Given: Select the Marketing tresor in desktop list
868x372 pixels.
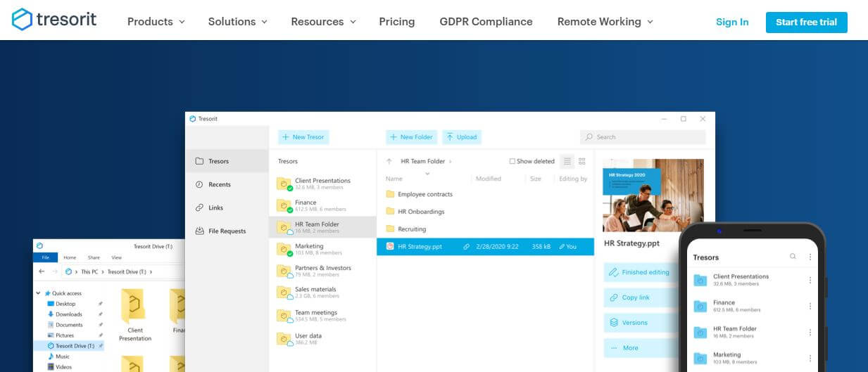Looking at the screenshot, I should [x=323, y=249].
